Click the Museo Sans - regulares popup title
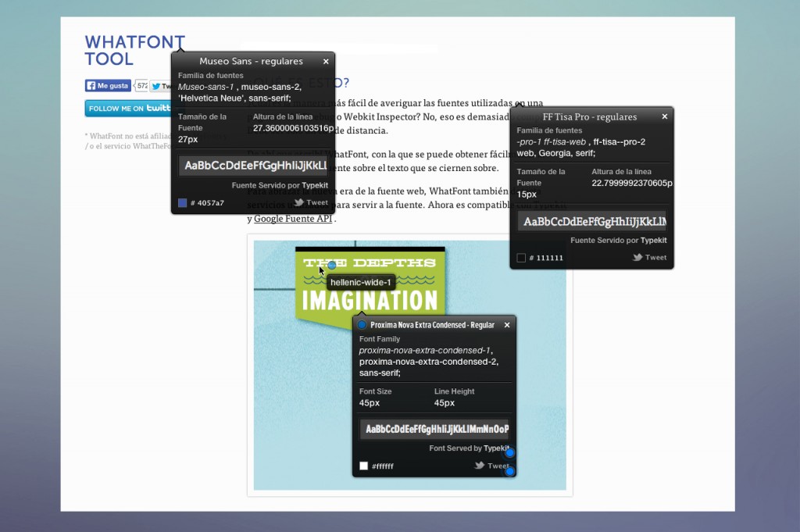This screenshot has width=800, height=532. [251, 61]
